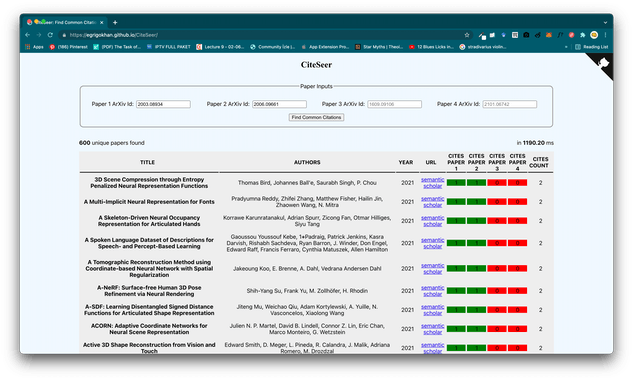Screen dimensions: 633x380
Task: Open the '12 Blues Licks' bookmark
Action: (x=431, y=47)
